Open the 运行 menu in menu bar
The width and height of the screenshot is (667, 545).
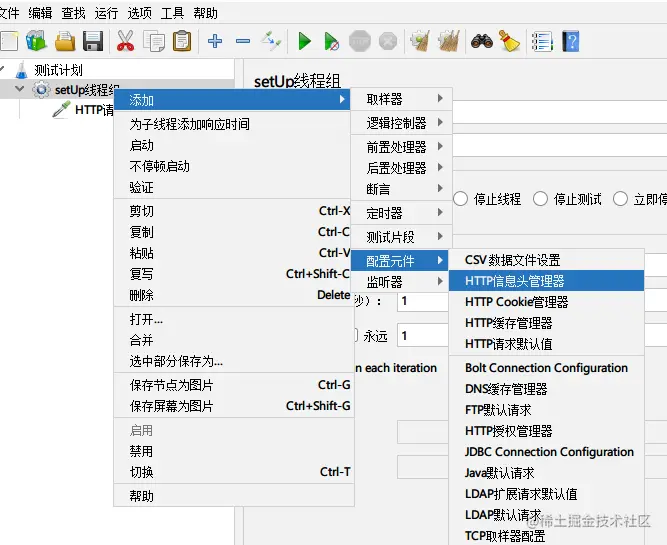106,13
